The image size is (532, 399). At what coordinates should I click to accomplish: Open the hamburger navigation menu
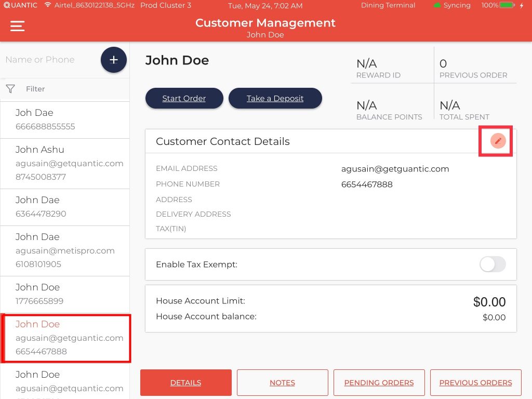[x=18, y=26]
